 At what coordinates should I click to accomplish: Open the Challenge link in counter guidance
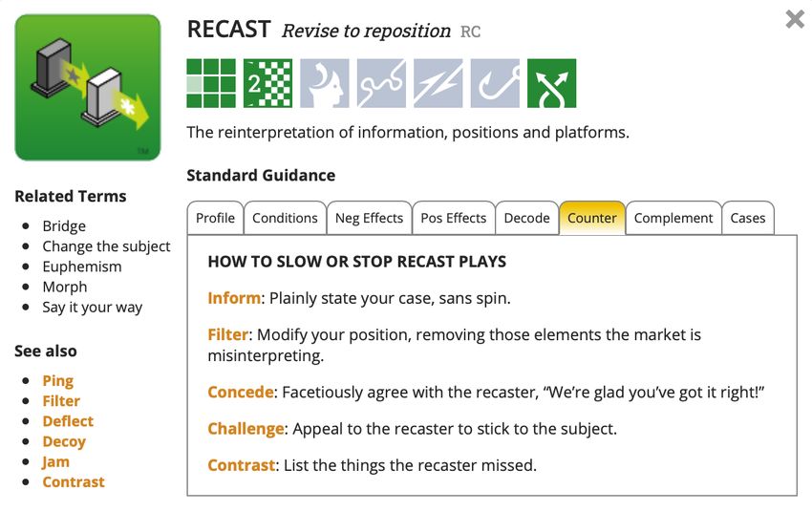point(246,429)
